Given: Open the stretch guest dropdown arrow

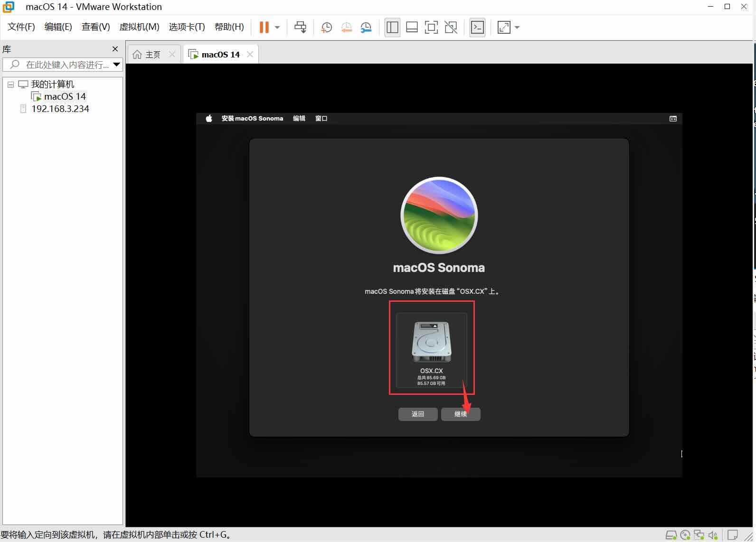Looking at the screenshot, I should pyautogui.click(x=517, y=28).
